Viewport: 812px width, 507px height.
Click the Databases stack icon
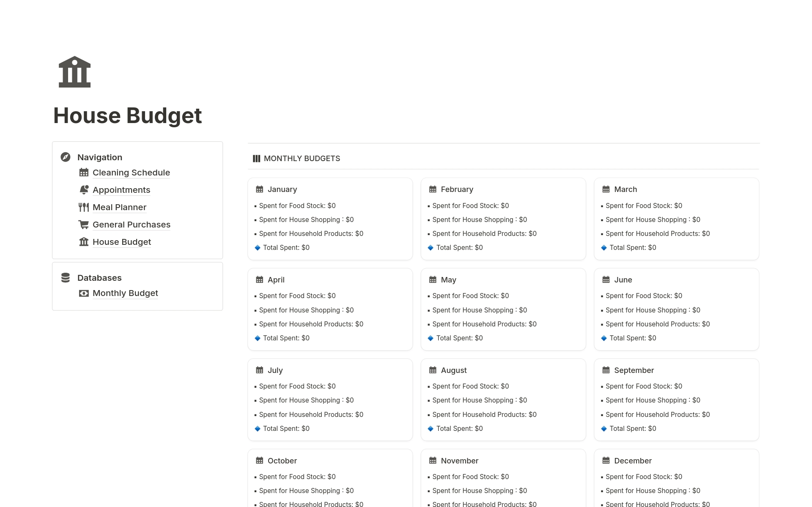[x=66, y=277]
